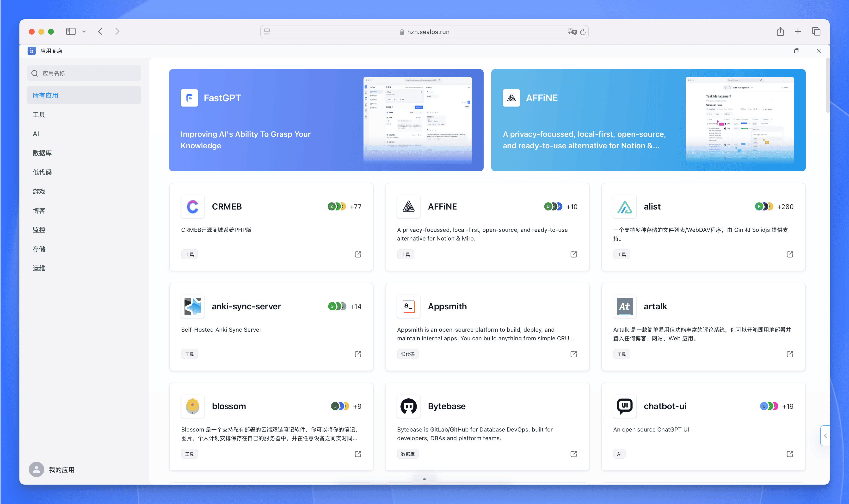Open the FastGPT featured banner
This screenshot has height=504, width=849.
(326, 120)
